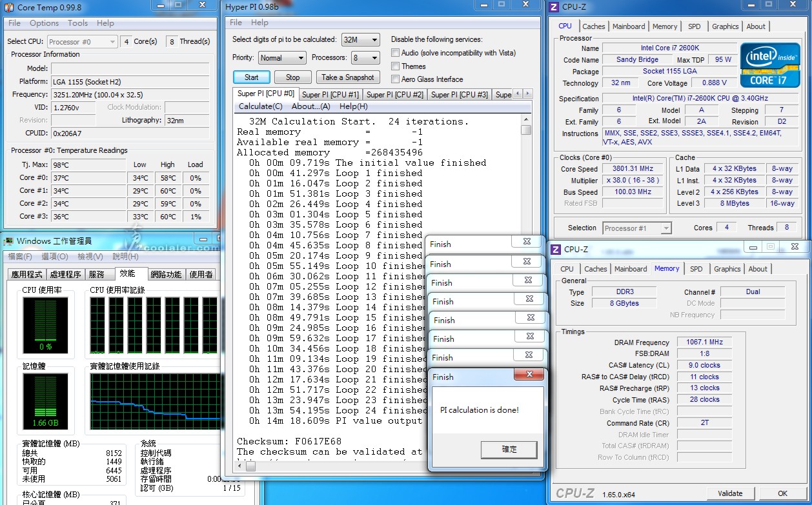Switch Task Manager to 網路功能 tab
The height and width of the screenshot is (505, 812).
(x=166, y=274)
